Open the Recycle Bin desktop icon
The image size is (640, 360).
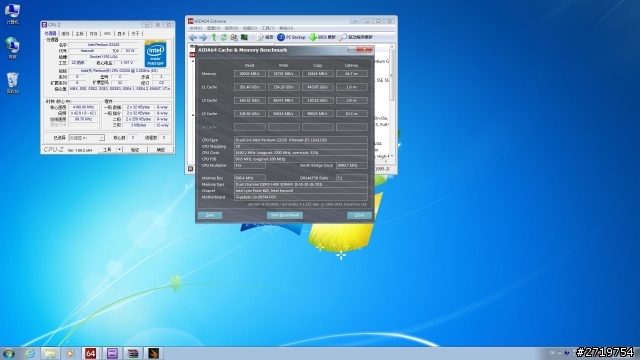pos(12,83)
